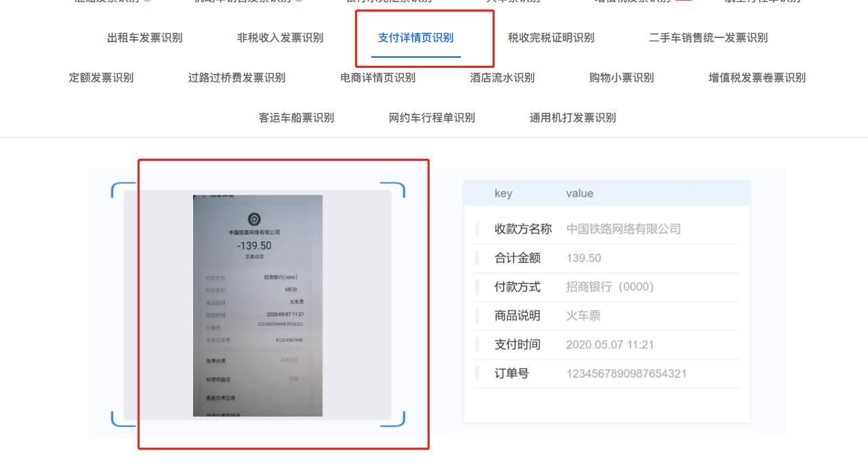Select the 通用机打发票识别 tab

pyautogui.click(x=573, y=118)
